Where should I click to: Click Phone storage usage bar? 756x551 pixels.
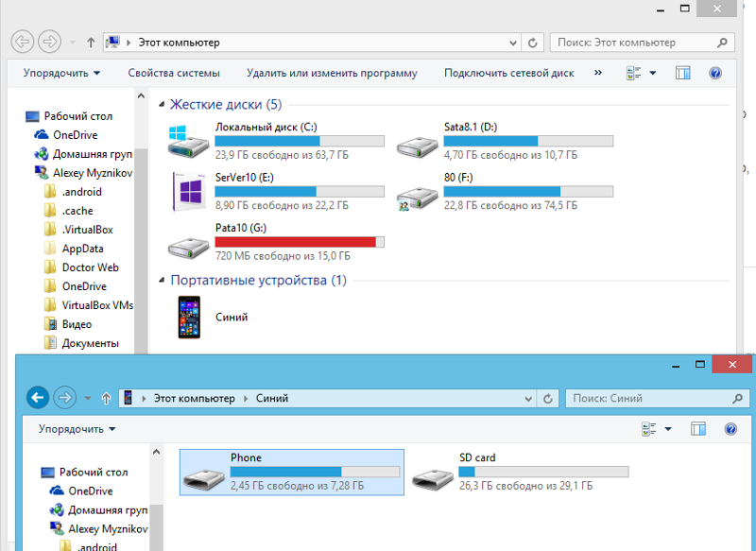pos(315,472)
